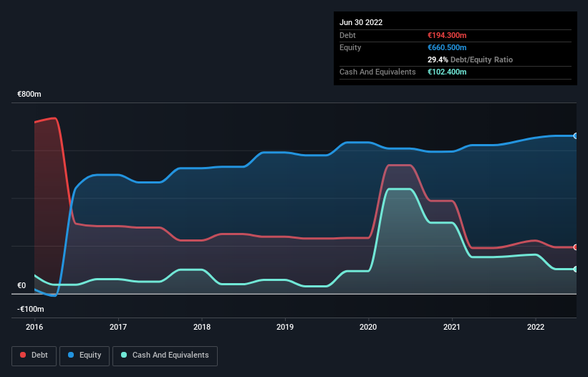Viewport: 588px width, 377px height.
Task: Click the €660.500m equity value
Action: click(447, 47)
